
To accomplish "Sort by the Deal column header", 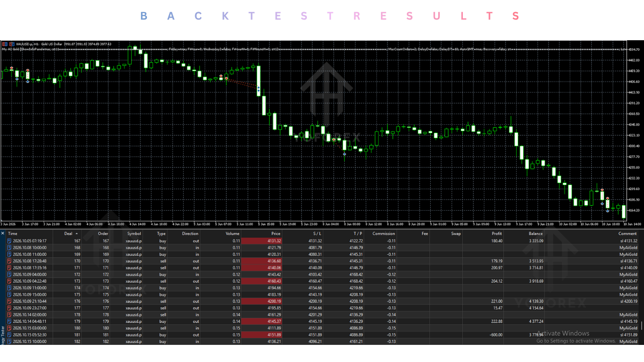I will (67, 233).
